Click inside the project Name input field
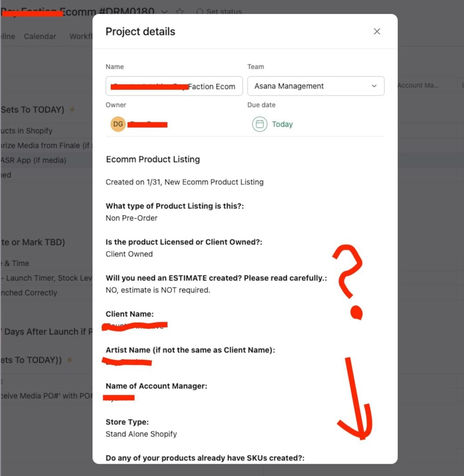The image size is (464, 476). point(174,86)
